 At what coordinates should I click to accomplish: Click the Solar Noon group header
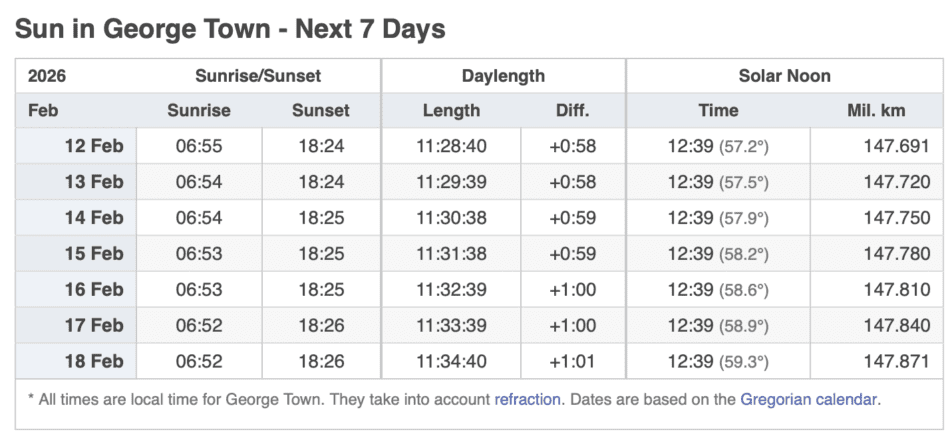tap(784, 76)
